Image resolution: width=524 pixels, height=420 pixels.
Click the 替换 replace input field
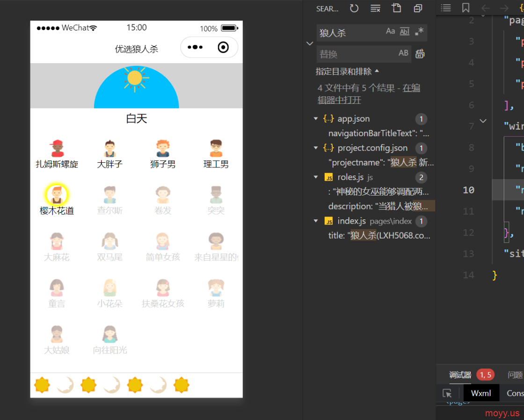(x=356, y=54)
